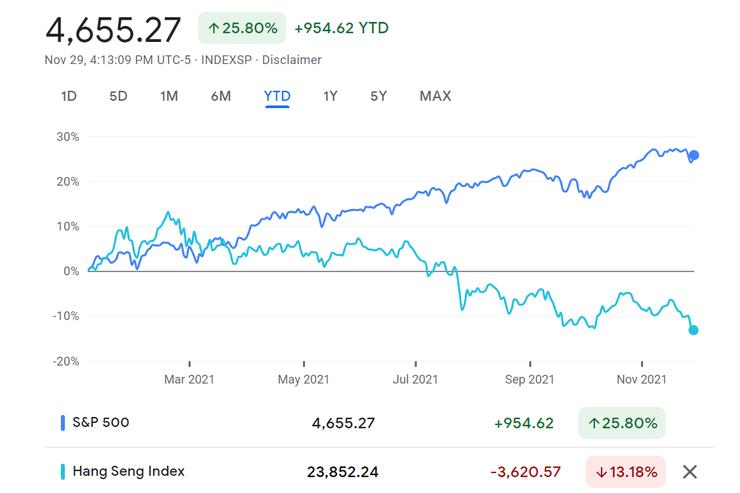Click the S&P 500 row 25.80% badge
Screen dimensions: 740x493
(621, 423)
